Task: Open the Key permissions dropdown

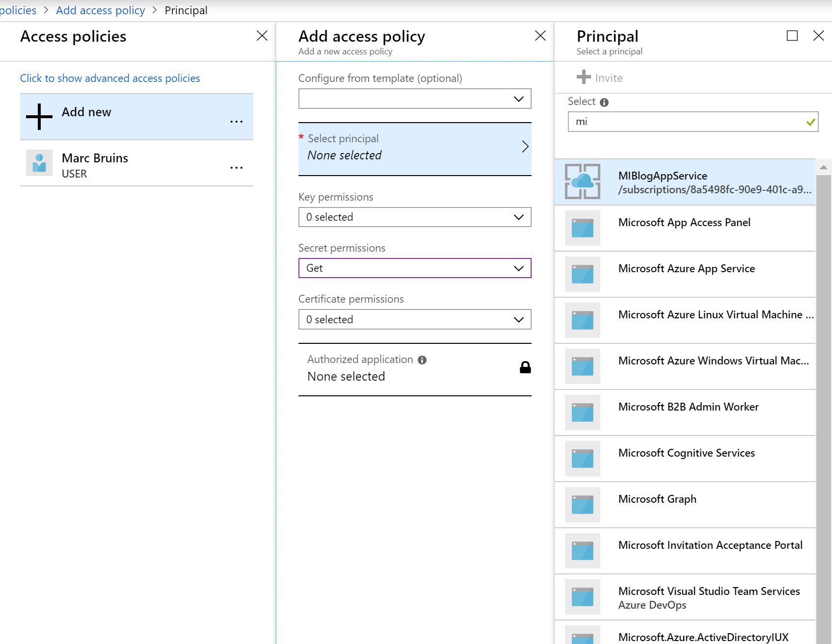Action: 415,217
